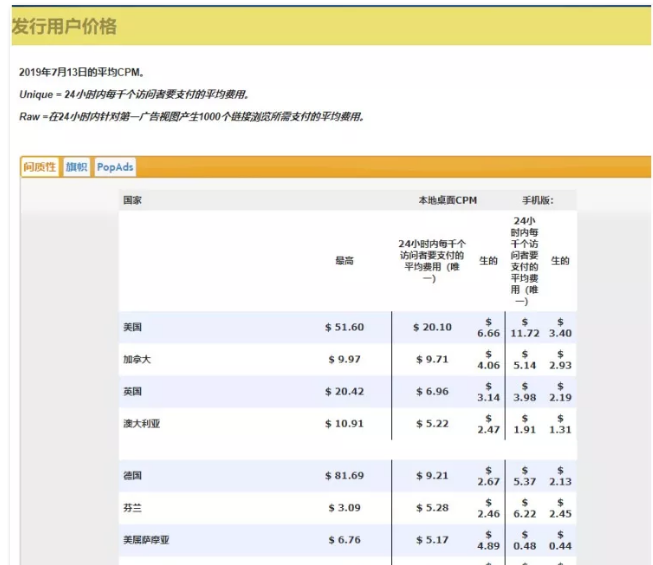
Task: Click the $ 5.28 value
Action: (432, 508)
